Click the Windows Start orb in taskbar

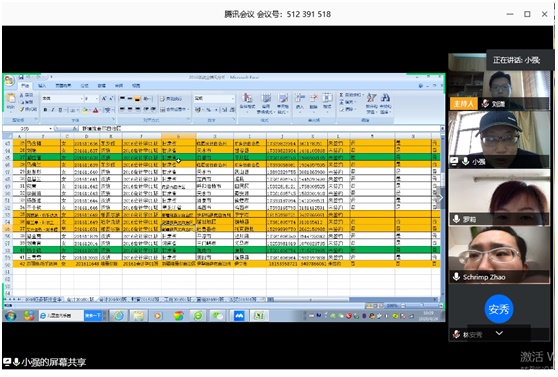click(x=11, y=316)
